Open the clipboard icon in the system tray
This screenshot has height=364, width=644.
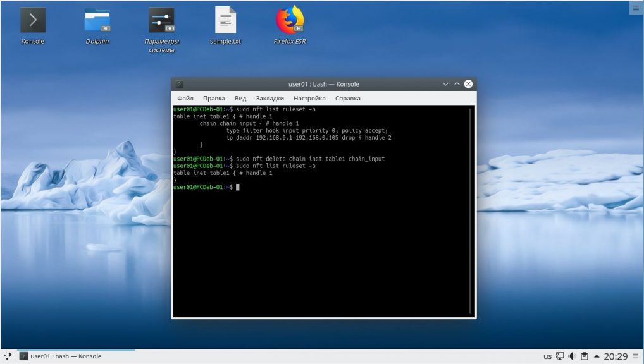click(x=584, y=356)
